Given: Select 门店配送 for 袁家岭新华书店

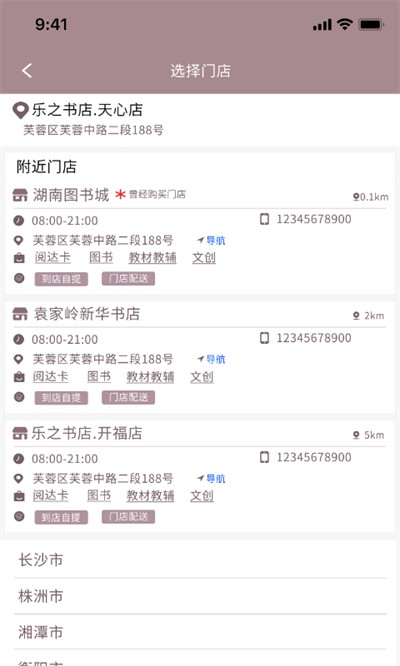Looking at the screenshot, I should coord(128,398).
